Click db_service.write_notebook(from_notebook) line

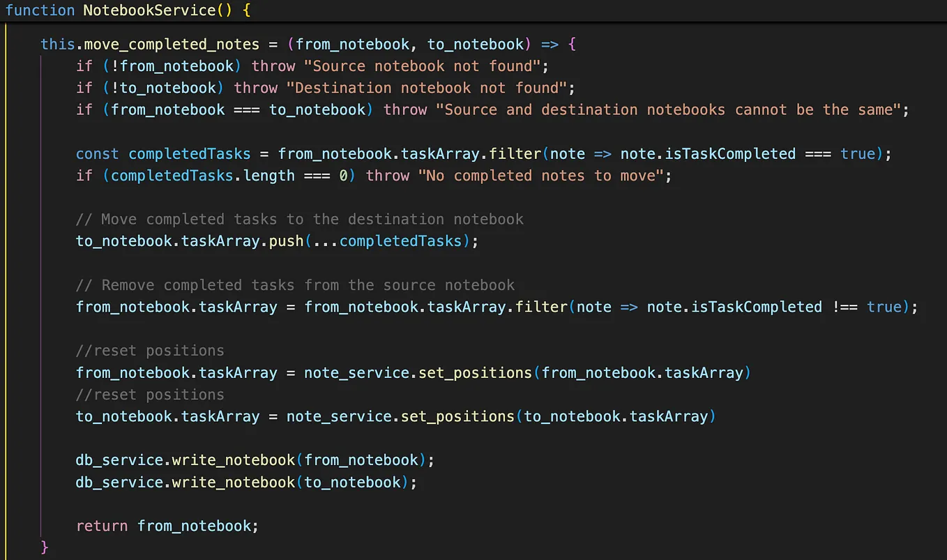pyautogui.click(x=255, y=460)
